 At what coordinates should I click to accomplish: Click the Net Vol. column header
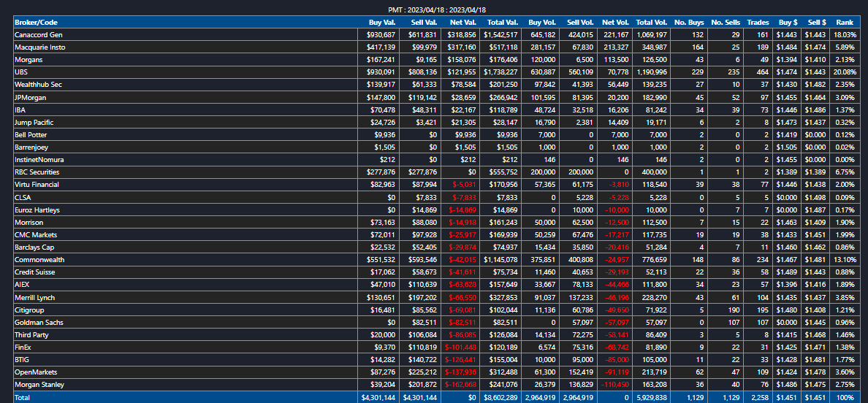[616, 23]
